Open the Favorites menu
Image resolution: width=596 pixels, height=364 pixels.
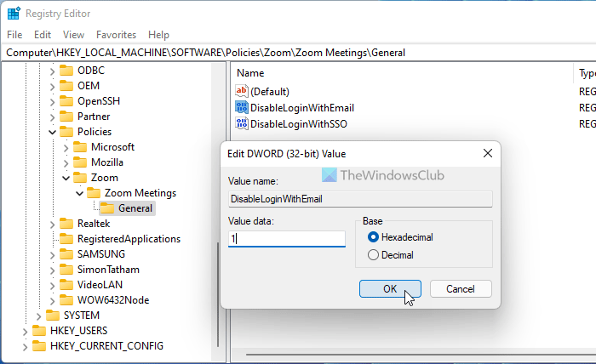[x=116, y=35]
